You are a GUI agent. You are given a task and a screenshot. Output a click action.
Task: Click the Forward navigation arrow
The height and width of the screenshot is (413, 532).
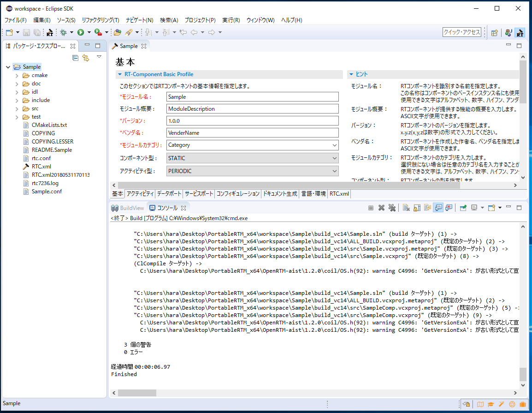[x=212, y=32]
